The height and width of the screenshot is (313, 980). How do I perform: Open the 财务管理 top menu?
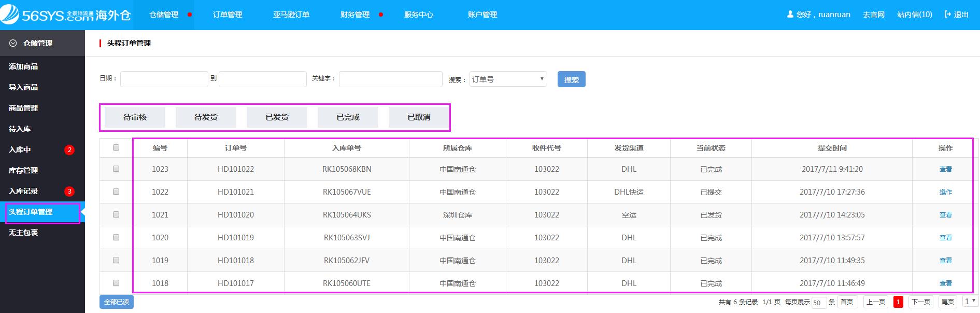pyautogui.click(x=355, y=15)
